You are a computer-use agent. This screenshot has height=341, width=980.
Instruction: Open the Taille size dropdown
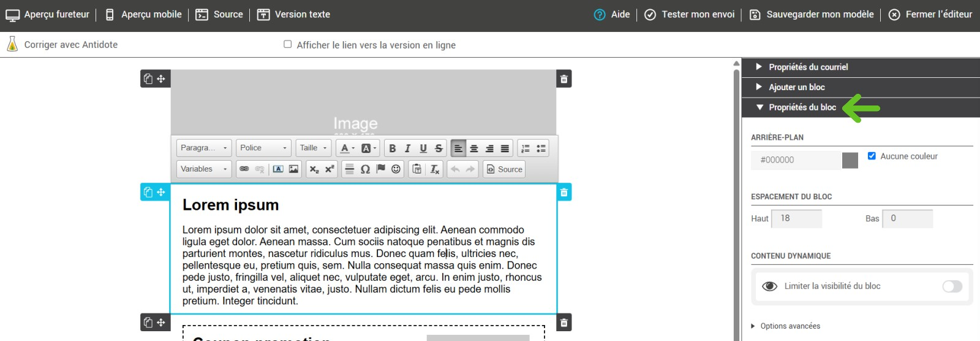point(314,148)
